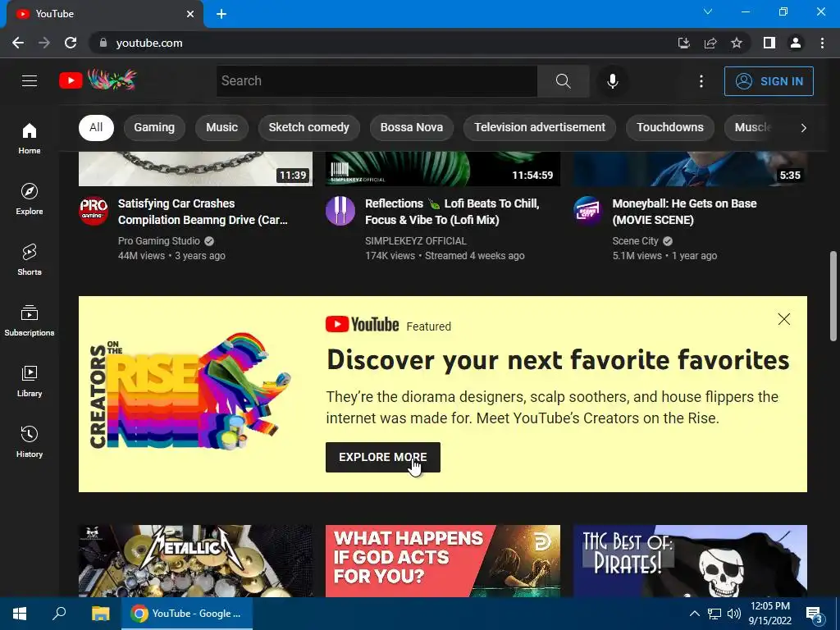
Task: Open Subscriptions in sidebar
Action: click(x=30, y=321)
